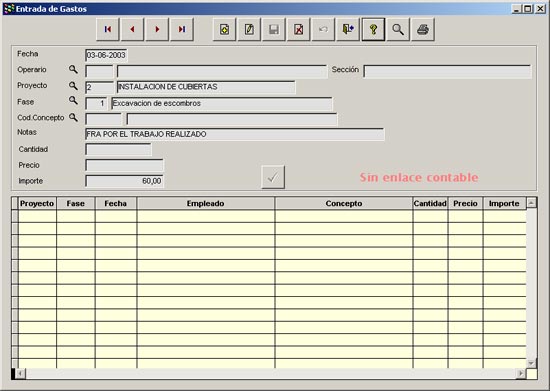
Task: Look up Cod.Concepto with its magnifier
Action: click(73, 117)
